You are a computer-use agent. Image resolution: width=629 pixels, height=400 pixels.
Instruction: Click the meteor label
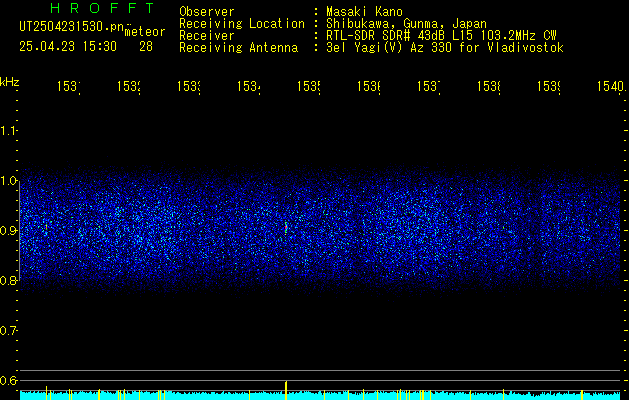(145, 32)
